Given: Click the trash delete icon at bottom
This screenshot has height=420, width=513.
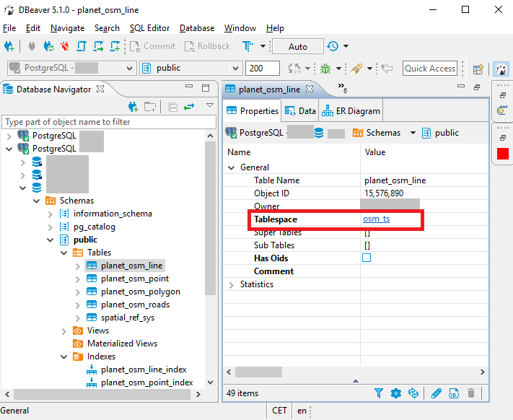Looking at the screenshot, I should click(x=471, y=393).
